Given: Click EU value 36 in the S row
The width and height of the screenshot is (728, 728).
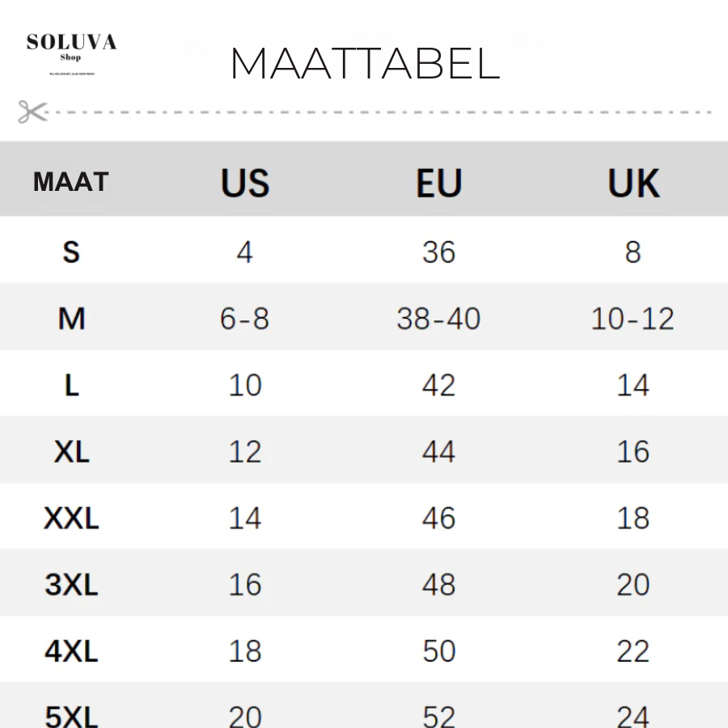Looking at the screenshot, I should (438, 252).
